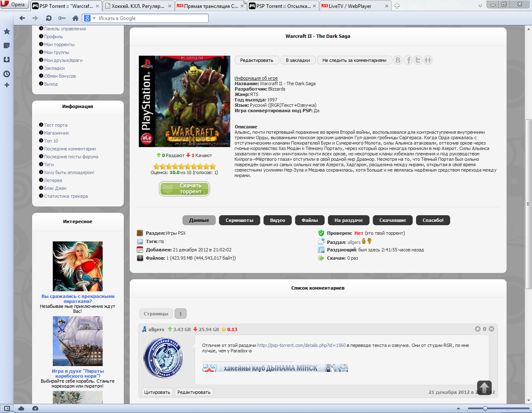
Task: Click the "В закладки" button
Action: tap(298, 60)
